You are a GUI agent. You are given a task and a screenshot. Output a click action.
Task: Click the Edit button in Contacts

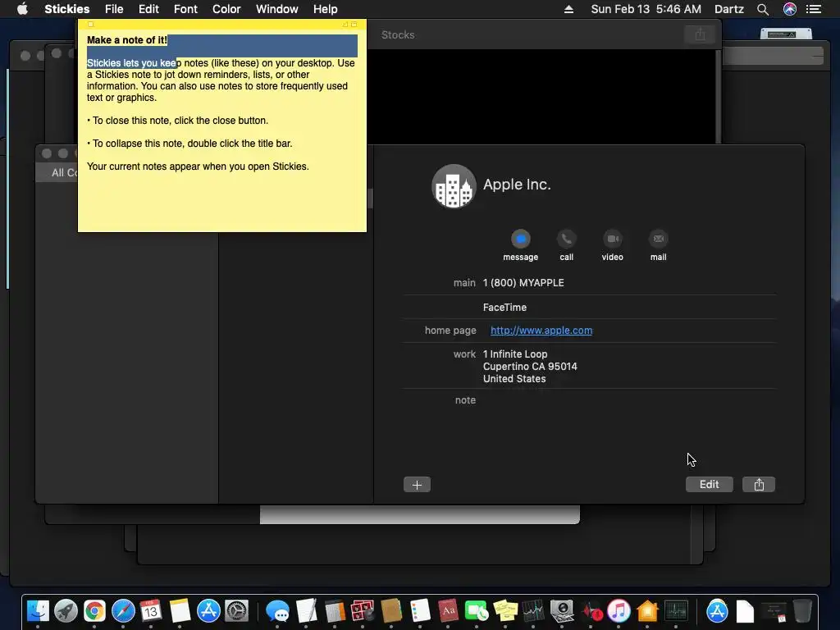(710, 485)
